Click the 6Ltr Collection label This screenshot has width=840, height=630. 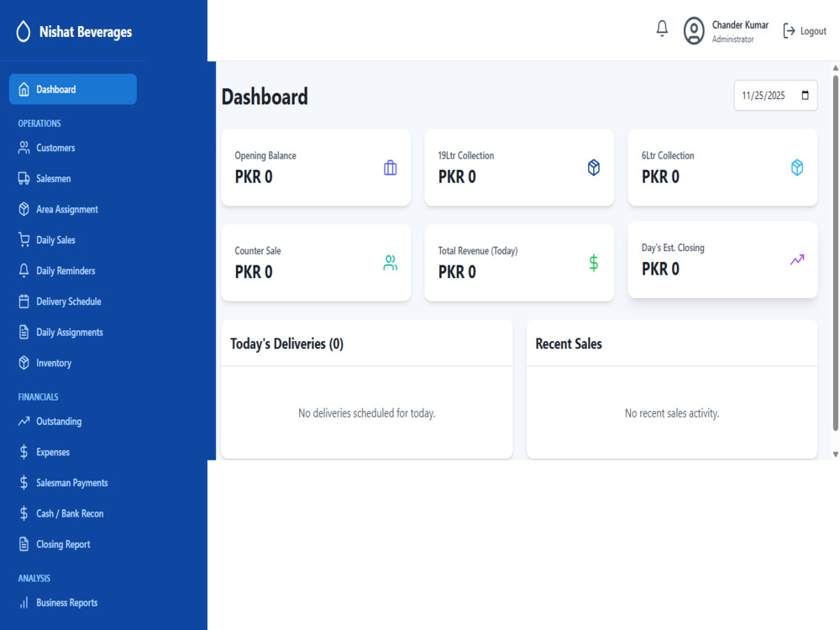pos(668,155)
